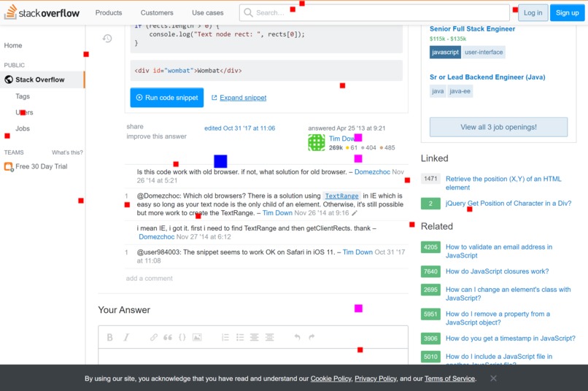588x391 pixels.
Task: Click the Stack Overflow logo
Action: point(42,12)
